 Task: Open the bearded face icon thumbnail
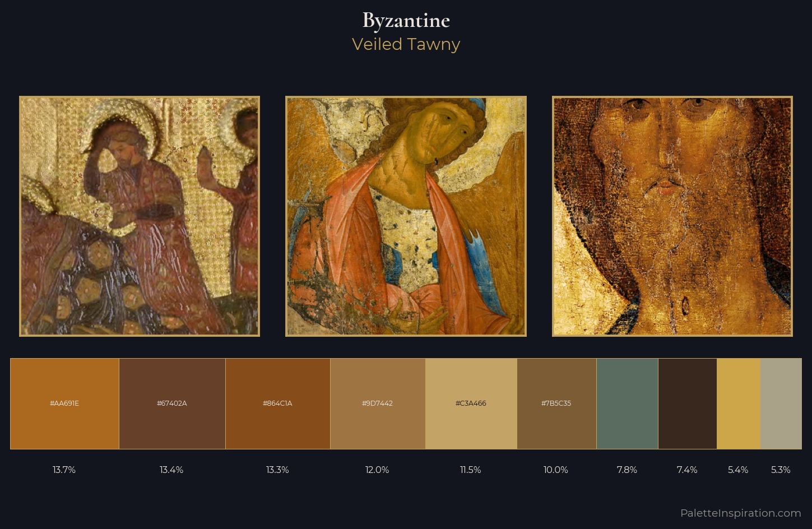[672, 216]
